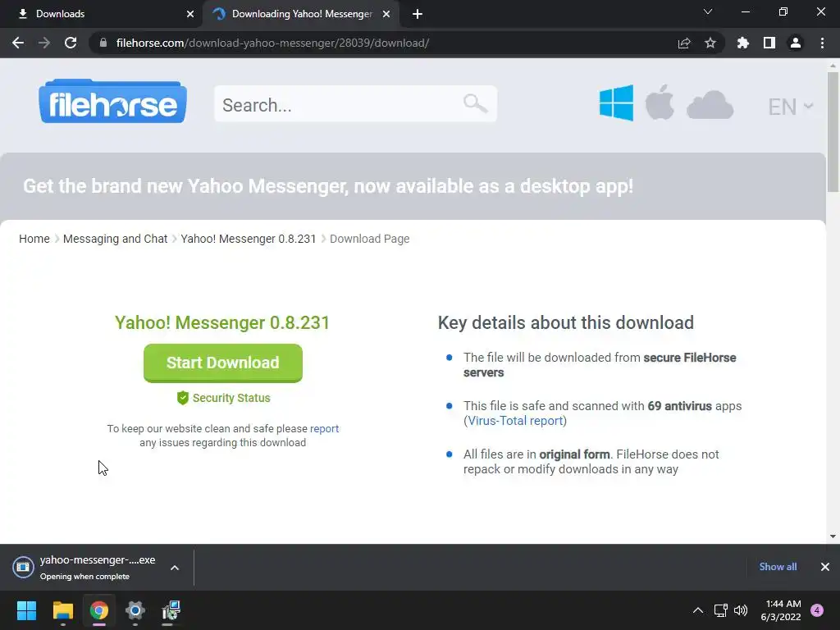Share this page icon

click(684, 43)
